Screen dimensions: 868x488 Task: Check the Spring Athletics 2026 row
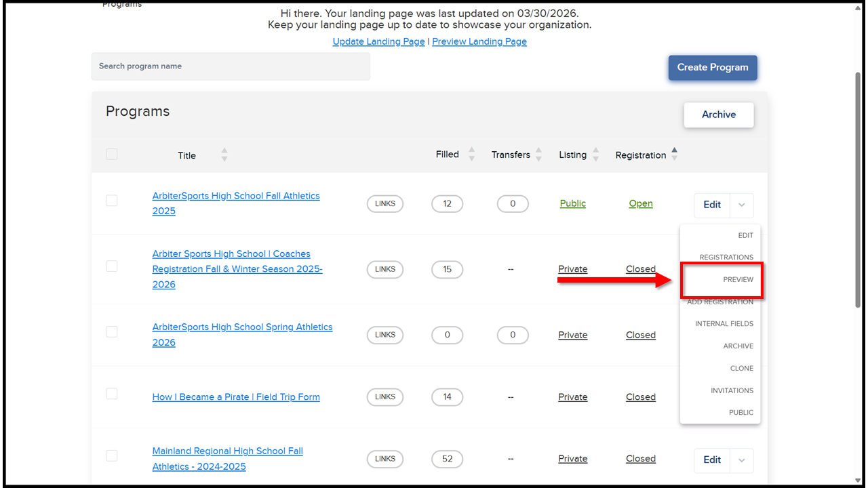coord(112,331)
